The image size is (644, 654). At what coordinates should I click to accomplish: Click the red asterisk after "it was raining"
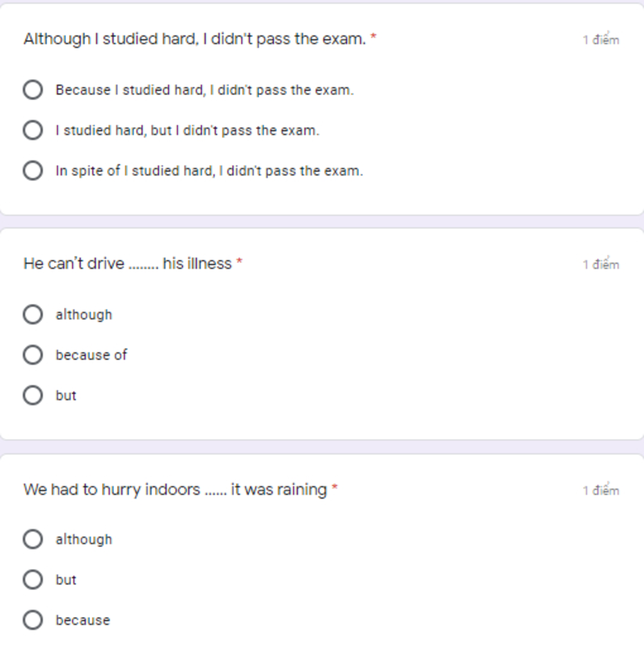click(x=335, y=487)
